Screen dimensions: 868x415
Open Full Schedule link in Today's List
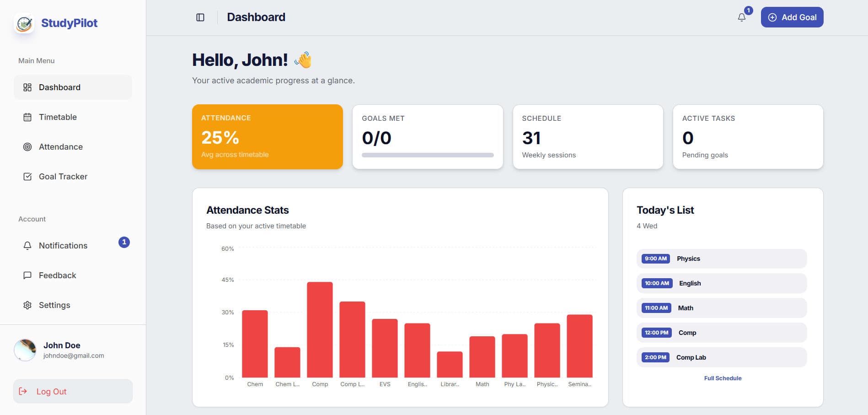tap(723, 378)
